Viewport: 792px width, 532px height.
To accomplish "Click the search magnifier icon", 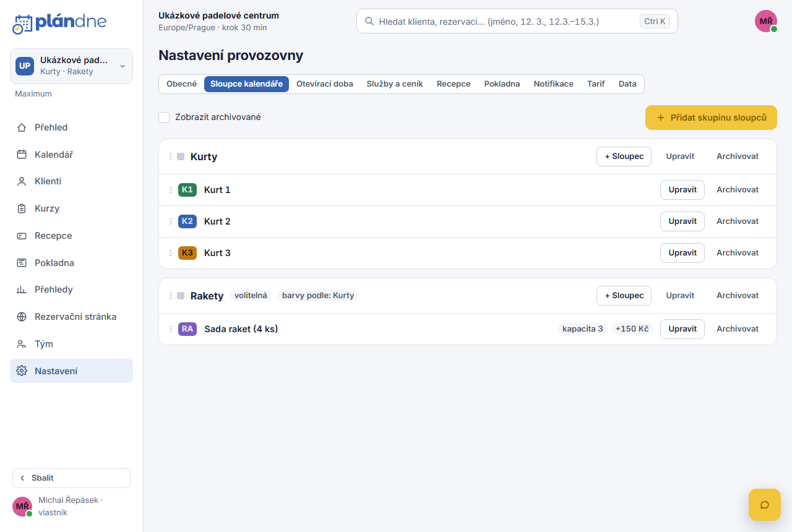I will [x=369, y=21].
